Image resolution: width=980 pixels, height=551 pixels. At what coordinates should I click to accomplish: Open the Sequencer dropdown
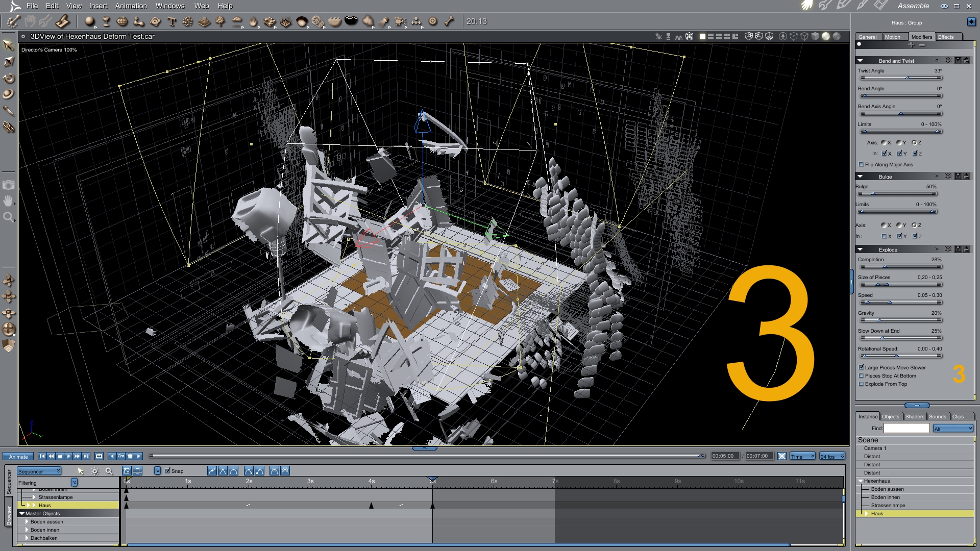(x=39, y=471)
